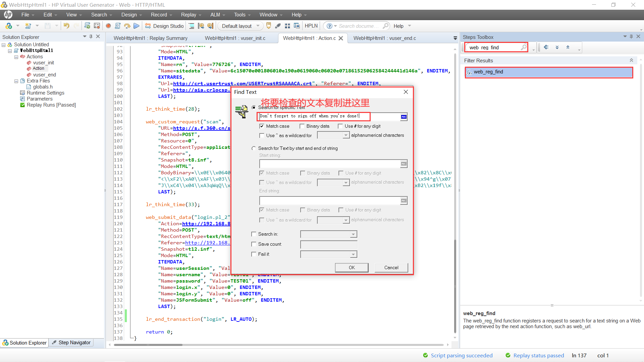Click the HPLN toolbar button
Screen dimensions: 644x362
pyautogui.click(x=311, y=26)
